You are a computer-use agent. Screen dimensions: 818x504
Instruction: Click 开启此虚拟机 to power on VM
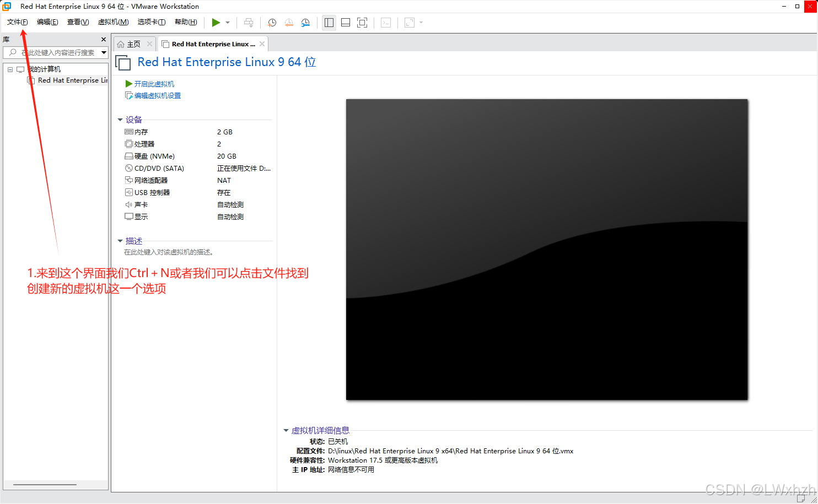click(154, 84)
